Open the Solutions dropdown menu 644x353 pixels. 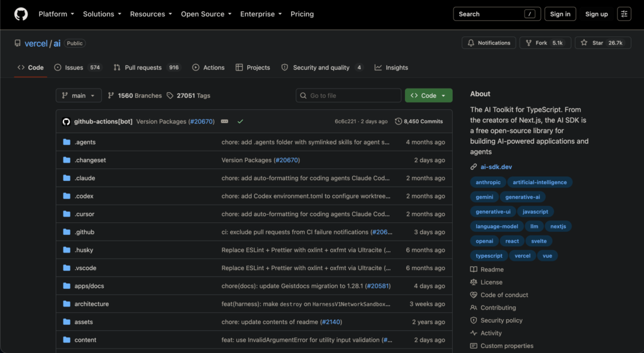(103, 14)
